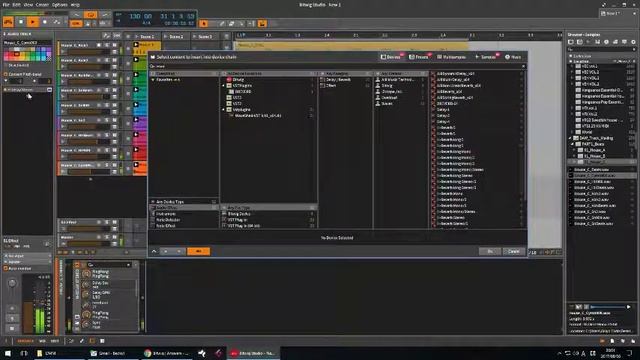Adjust preview volume slider in Browser panel
640x360 pixels.
607,307
